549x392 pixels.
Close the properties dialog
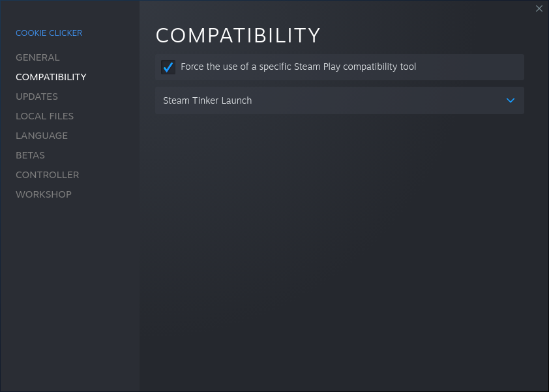click(x=539, y=8)
